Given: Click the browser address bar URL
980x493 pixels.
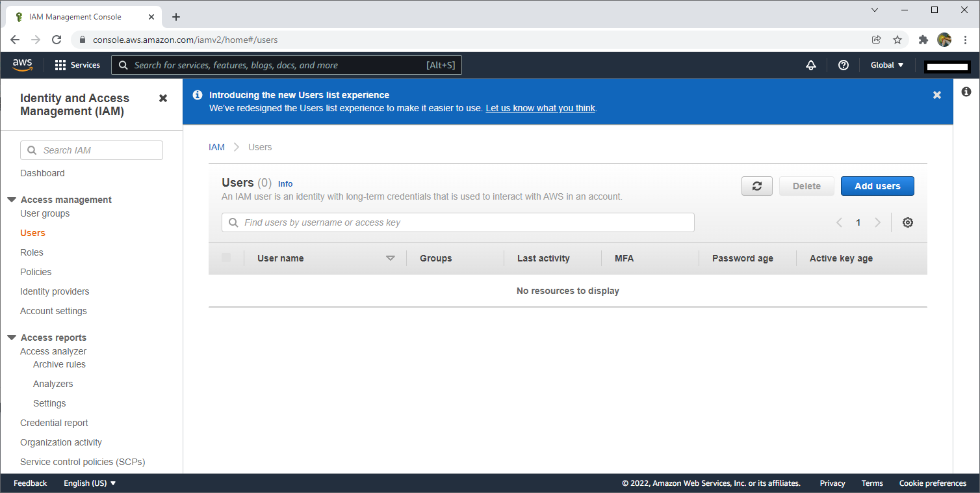Looking at the screenshot, I should pos(185,40).
